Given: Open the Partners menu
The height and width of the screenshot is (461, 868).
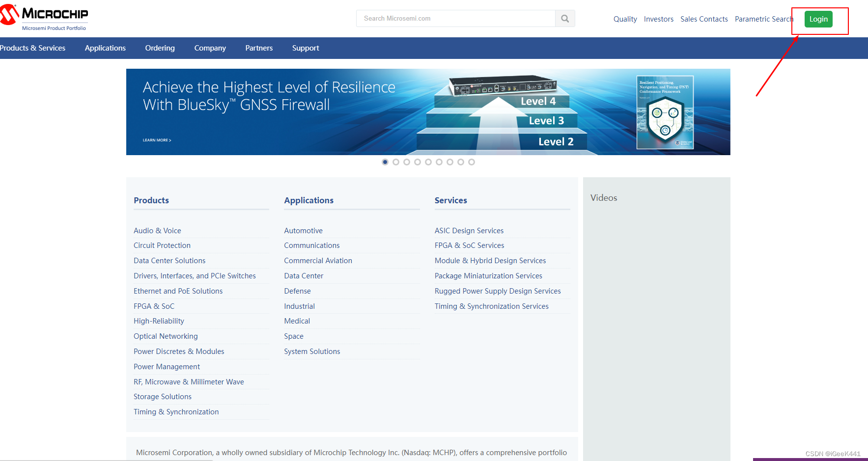Looking at the screenshot, I should (x=259, y=48).
